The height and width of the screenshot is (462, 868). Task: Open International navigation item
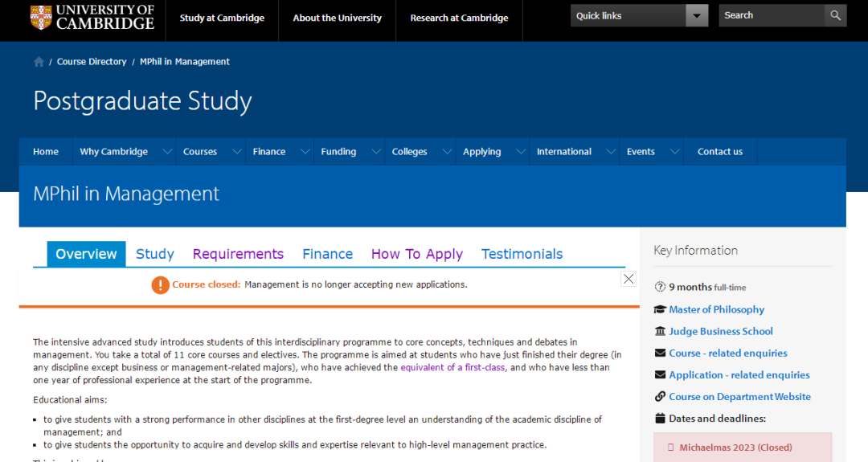pos(563,152)
